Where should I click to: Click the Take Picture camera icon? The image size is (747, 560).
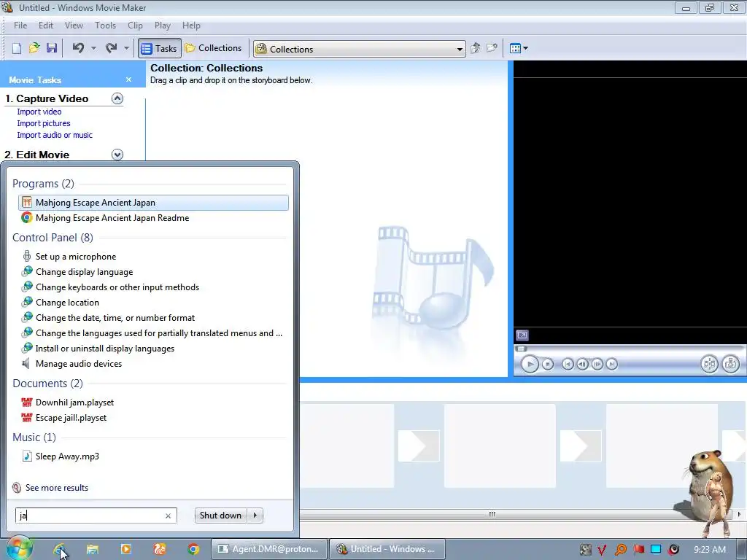pos(731,365)
